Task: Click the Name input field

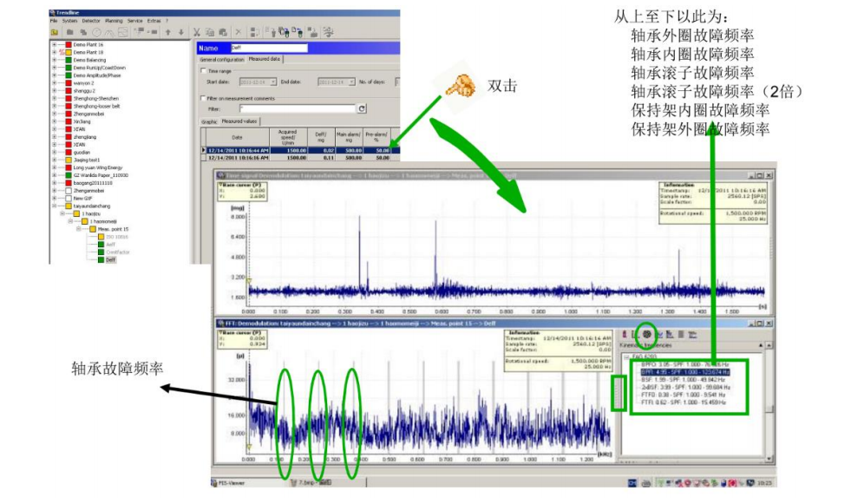Action: pyautogui.click(x=271, y=49)
